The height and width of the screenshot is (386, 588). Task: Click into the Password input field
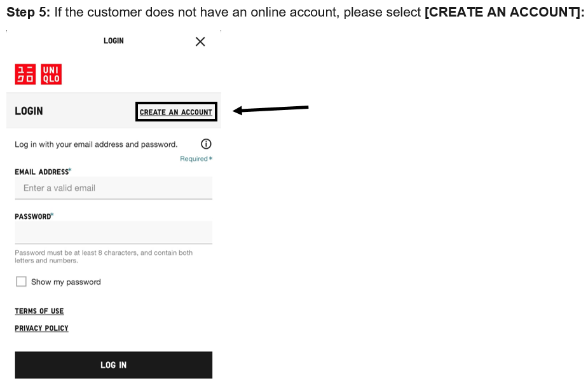click(113, 232)
